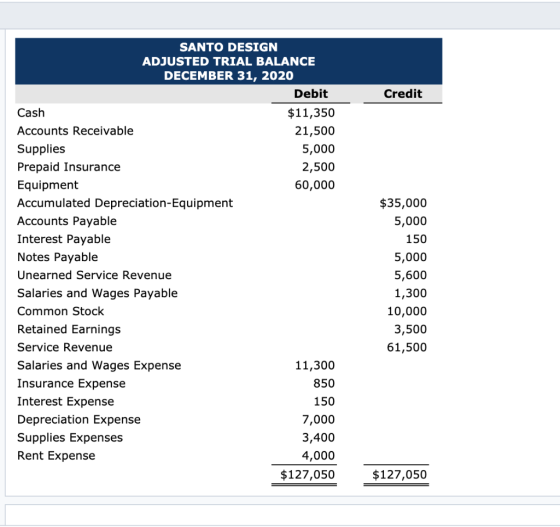Select the 60,000 Equipment amount
Image resolution: width=560 pixels, height=527 pixels.
315,185
